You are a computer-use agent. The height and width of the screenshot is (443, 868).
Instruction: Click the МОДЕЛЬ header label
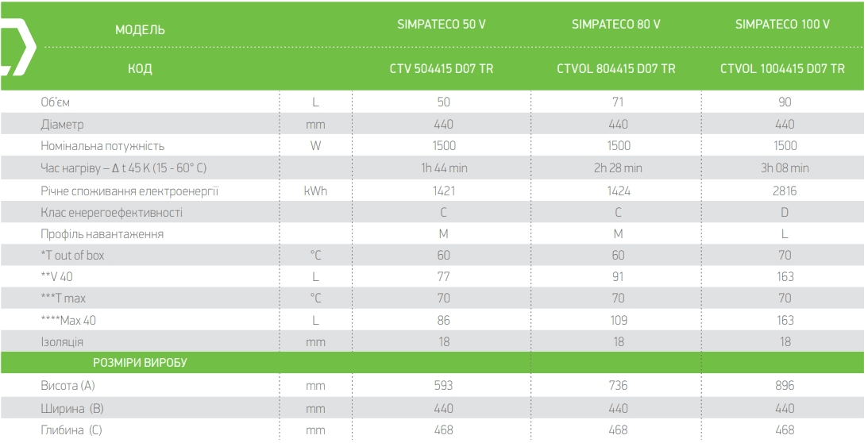[140, 30]
